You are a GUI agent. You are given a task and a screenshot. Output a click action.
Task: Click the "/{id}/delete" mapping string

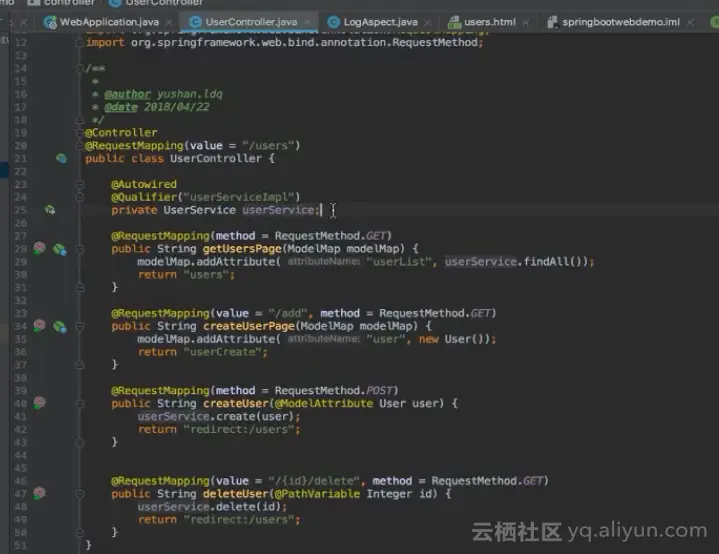click(314, 481)
